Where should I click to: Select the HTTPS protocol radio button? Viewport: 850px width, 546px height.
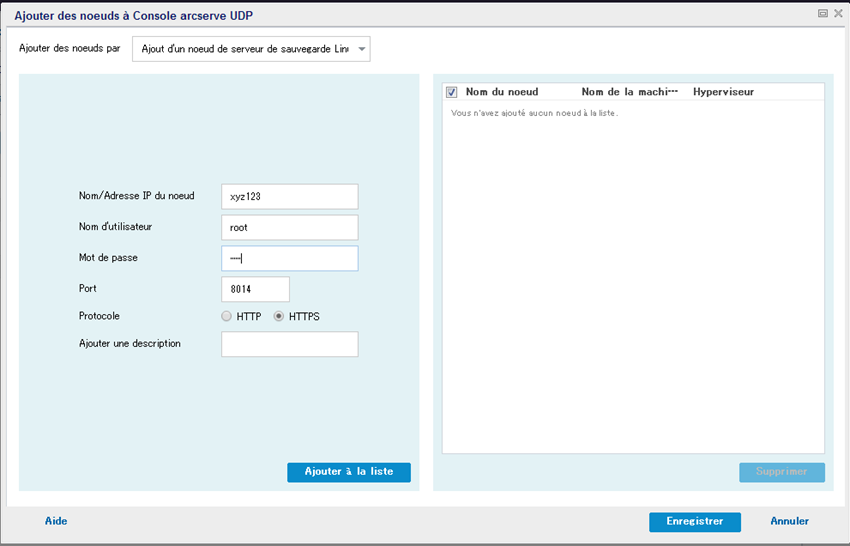pos(279,316)
